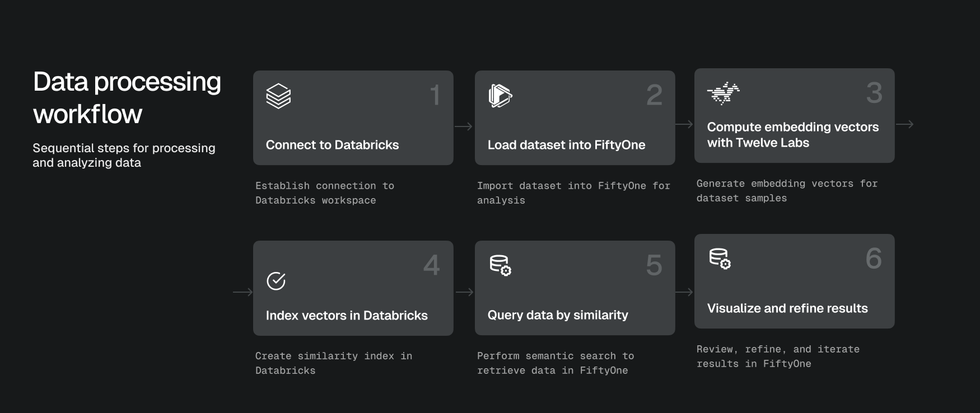
Task: Click the FiftyOne logo icon
Action: point(500,96)
